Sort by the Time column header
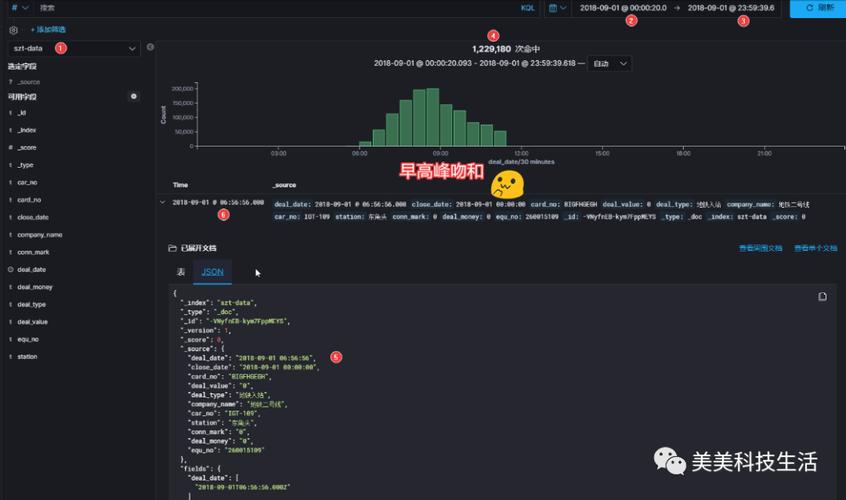This screenshot has height=500, width=846. tap(180, 185)
